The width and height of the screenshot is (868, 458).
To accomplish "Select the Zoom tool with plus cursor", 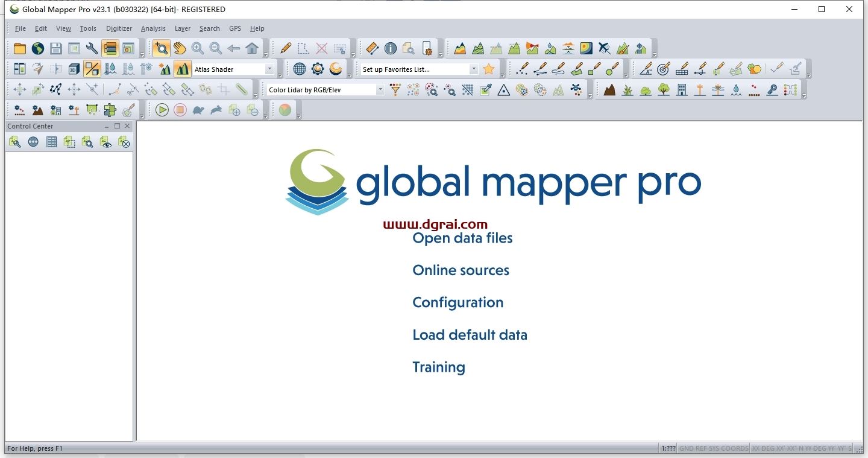I will point(161,49).
